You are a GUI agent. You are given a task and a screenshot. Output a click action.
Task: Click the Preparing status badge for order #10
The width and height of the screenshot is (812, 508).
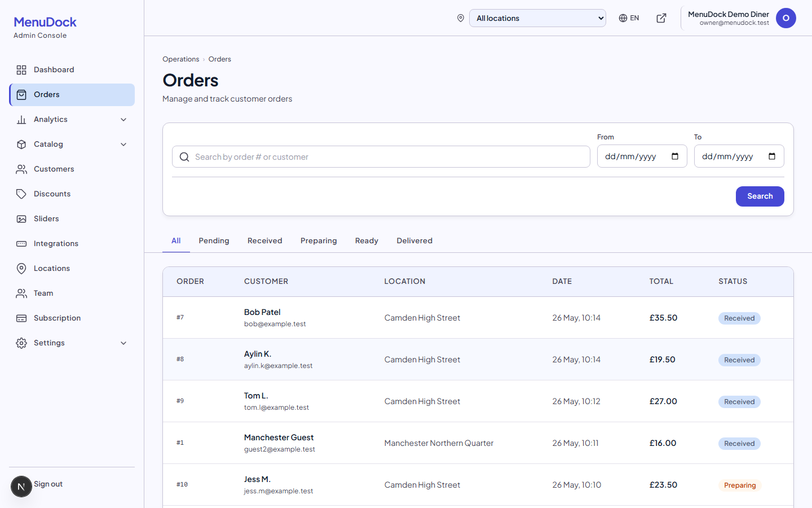tap(740, 485)
